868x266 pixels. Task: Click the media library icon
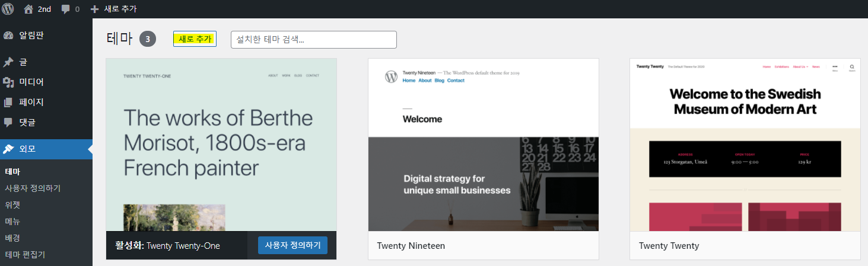8,82
